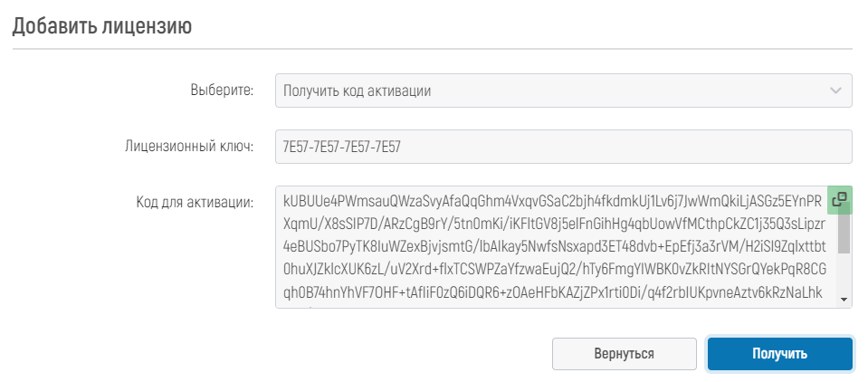Focus the Лицензионный ключ field showing 7E57-7E57-7E57-7E57

click(564, 147)
